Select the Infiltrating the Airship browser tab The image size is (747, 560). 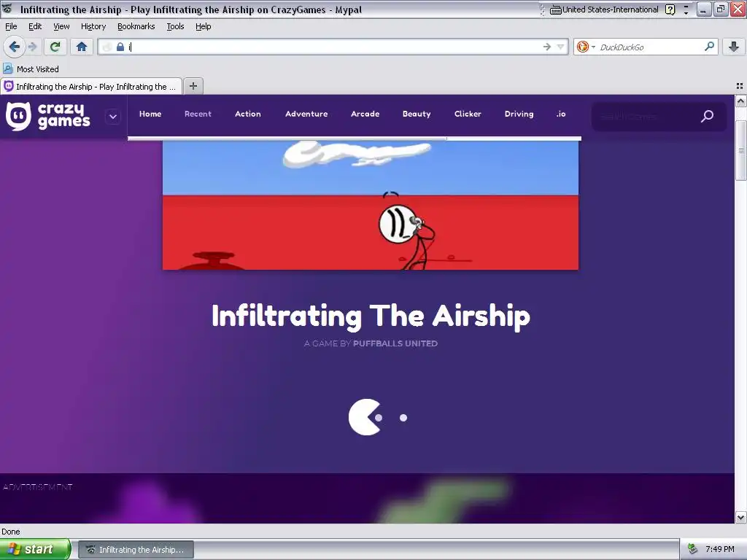tap(91, 87)
